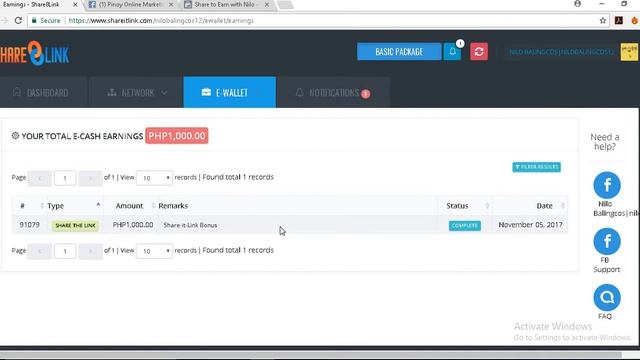Close the Earnings ShareBLink browser tab
This screenshot has width=640, height=360.
pyautogui.click(x=75, y=4)
